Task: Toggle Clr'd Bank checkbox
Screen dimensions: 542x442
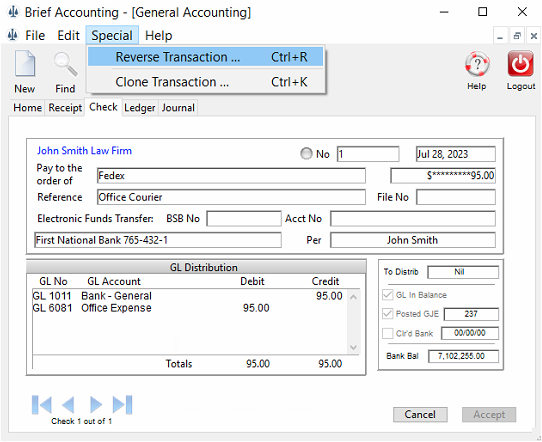Action: pos(387,333)
